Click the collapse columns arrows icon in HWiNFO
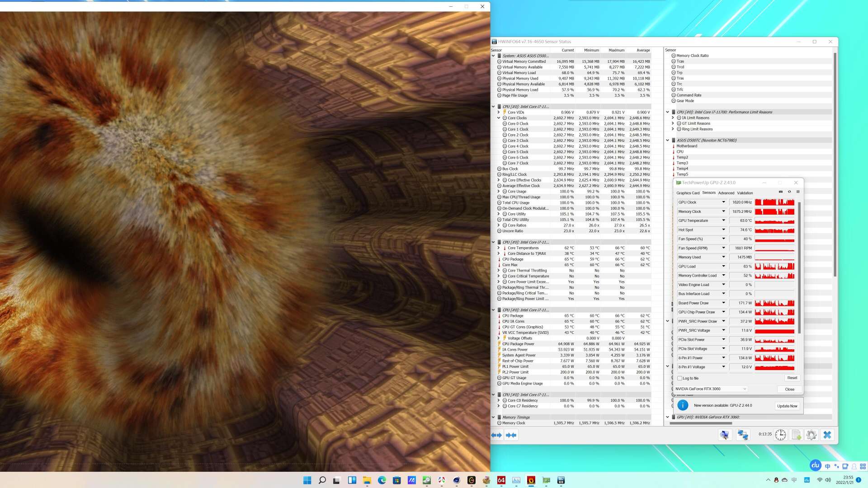This screenshot has height=488, width=868. (511, 435)
